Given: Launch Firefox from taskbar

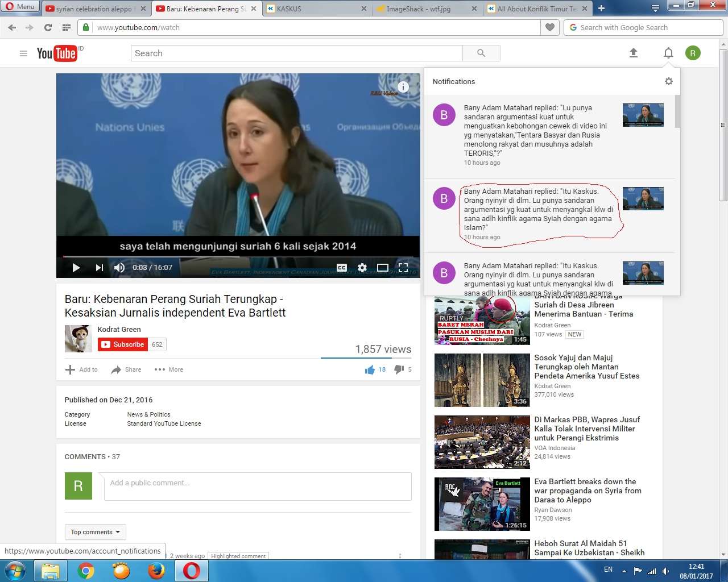Looking at the screenshot, I should click(156, 570).
